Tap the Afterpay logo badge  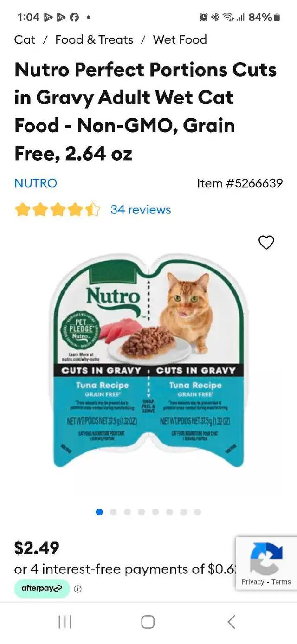pos(42,588)
